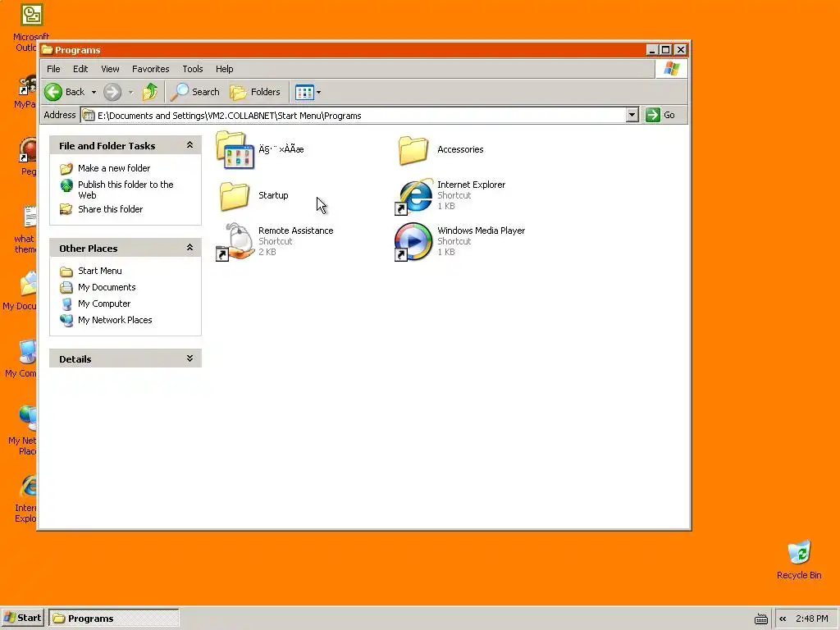Screen dimensions: 840x630
Task: Expand the Address bar dropdown list
Action: pyautogui.click(x=632, y=115)
